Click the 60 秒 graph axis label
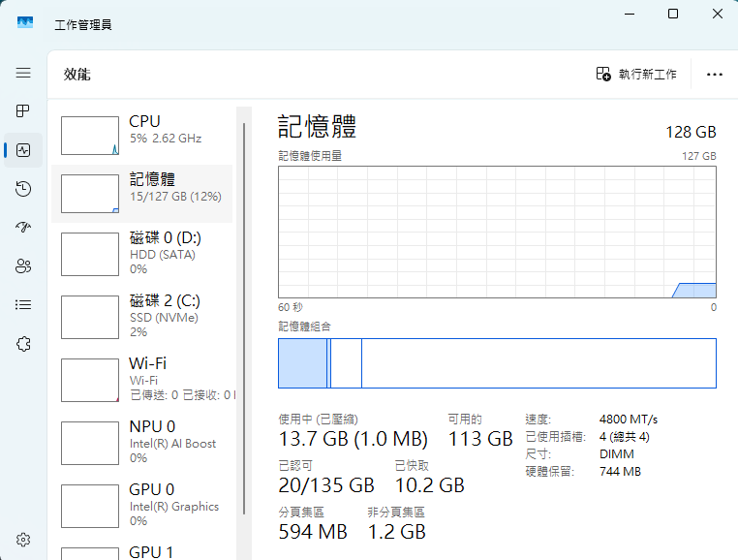 [290, 307]
